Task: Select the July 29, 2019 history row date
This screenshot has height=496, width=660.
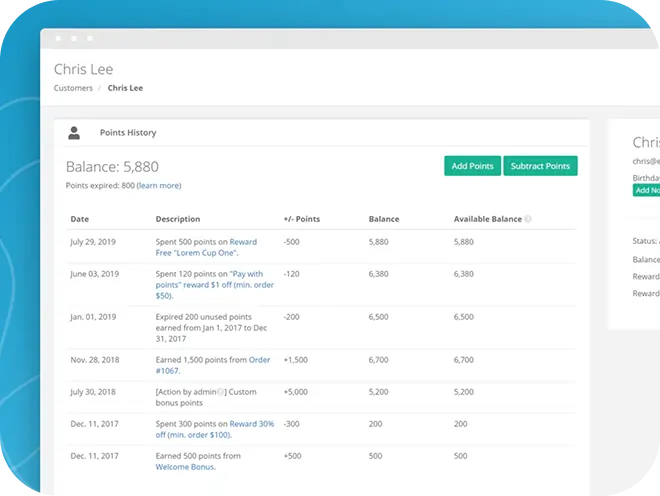Action: tap(94, 242)
